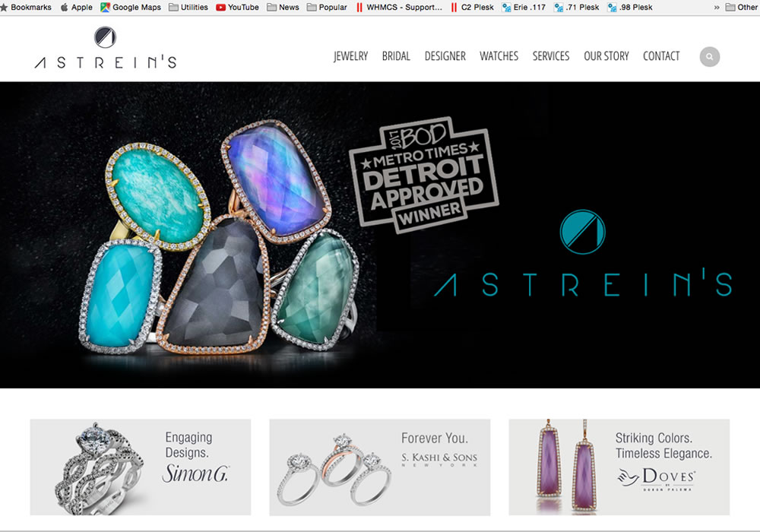Viewport: 760px width, 532px height.
Task: Open the Simon G. Engaging Designs banner
Action: pyautogui.click(x=141, y=467)
